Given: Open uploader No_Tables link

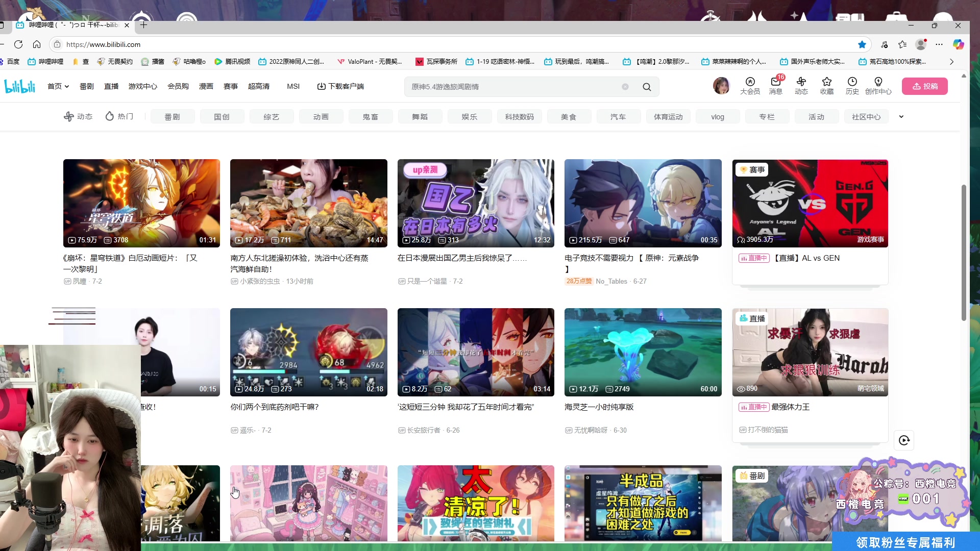Looking at the screenshot, I should pos(611,282).
